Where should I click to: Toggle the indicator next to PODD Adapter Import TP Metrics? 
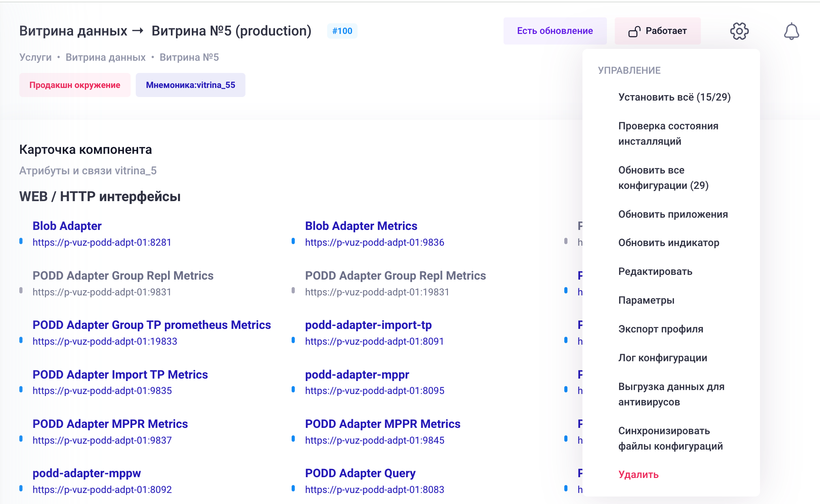tap(22, 390)
